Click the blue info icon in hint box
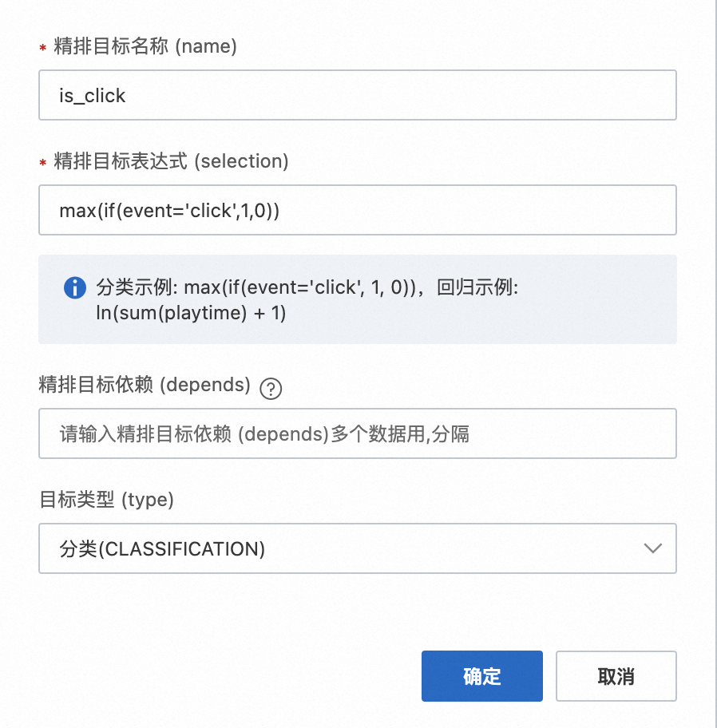Screen dimensions: 717x728 point(74,288)
